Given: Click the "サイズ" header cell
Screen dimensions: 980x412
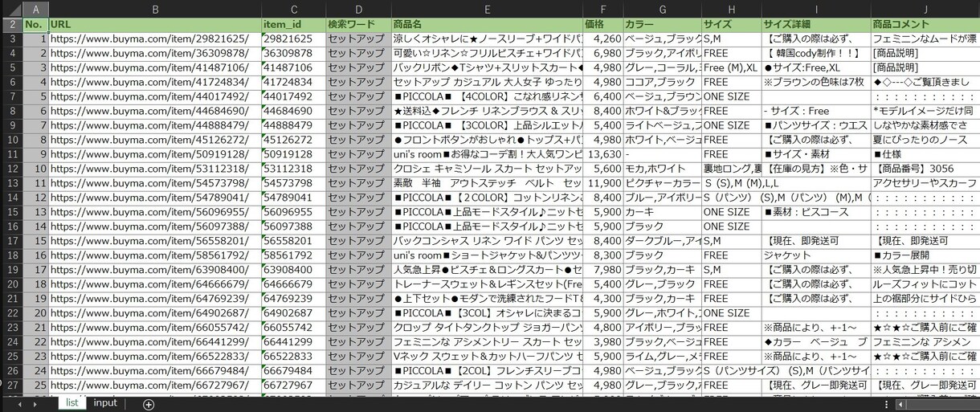Looking at the screenshot, I should (x=731, y=24).
